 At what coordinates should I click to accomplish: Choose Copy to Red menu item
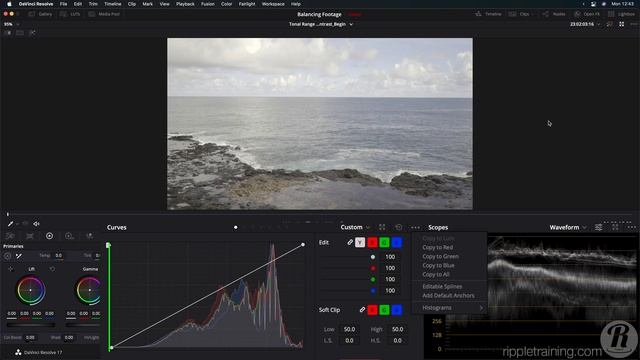pos(438,247)
